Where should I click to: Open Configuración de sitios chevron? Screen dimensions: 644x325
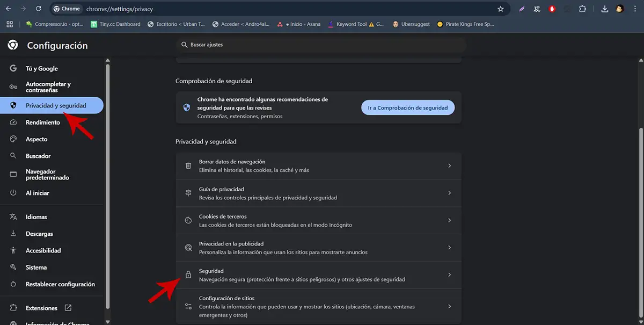point(449,306)
